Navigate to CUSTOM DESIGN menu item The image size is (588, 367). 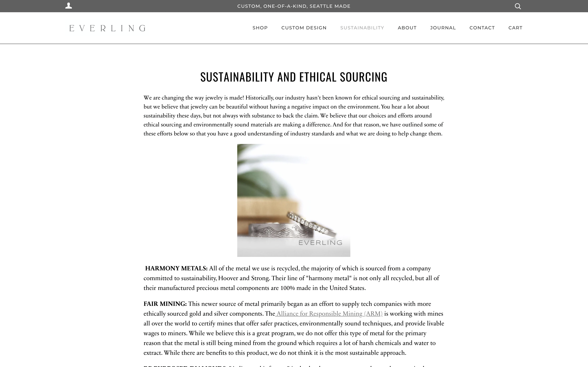[x=304, y=28]
